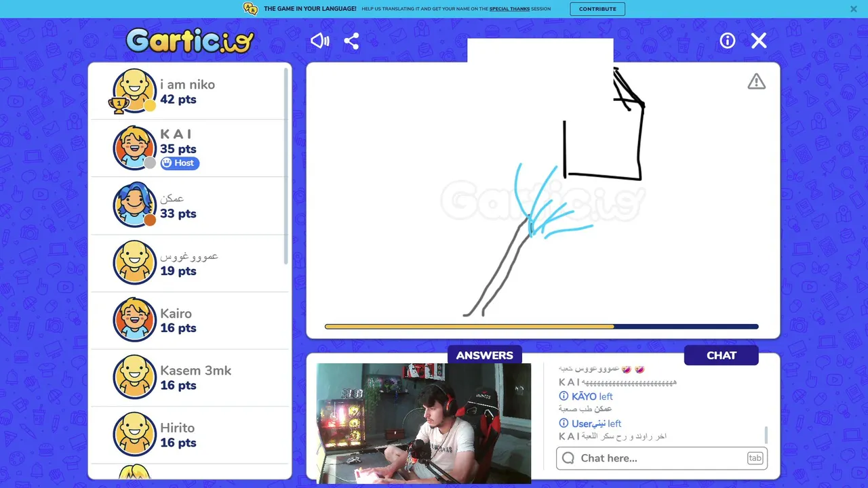Click the 35 pts score
The height and width of the screenshot is (488, 868).
pyautogui.click(x=178, y=148)
